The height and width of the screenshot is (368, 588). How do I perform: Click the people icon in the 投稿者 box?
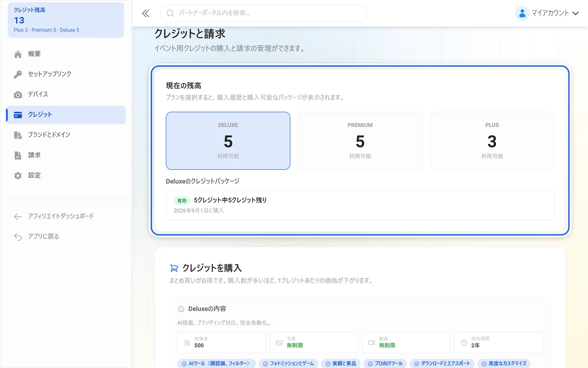pyautogui.click(x=187, y=343)
